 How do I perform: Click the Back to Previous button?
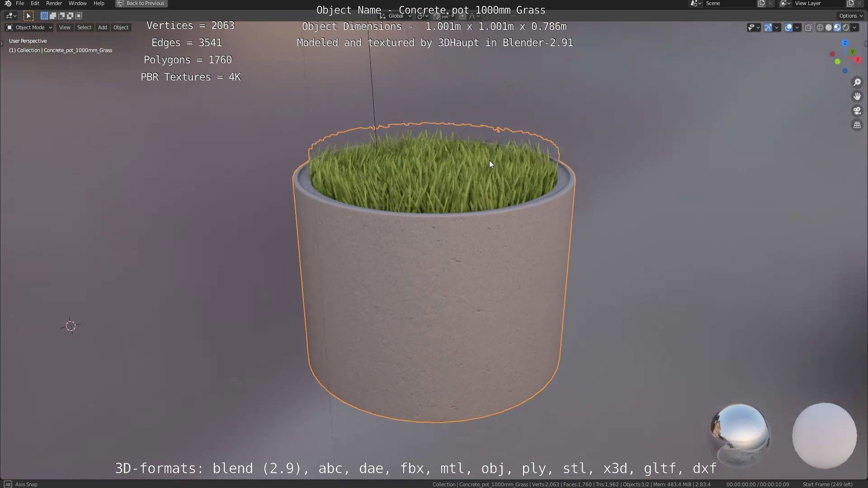[142, 3]
